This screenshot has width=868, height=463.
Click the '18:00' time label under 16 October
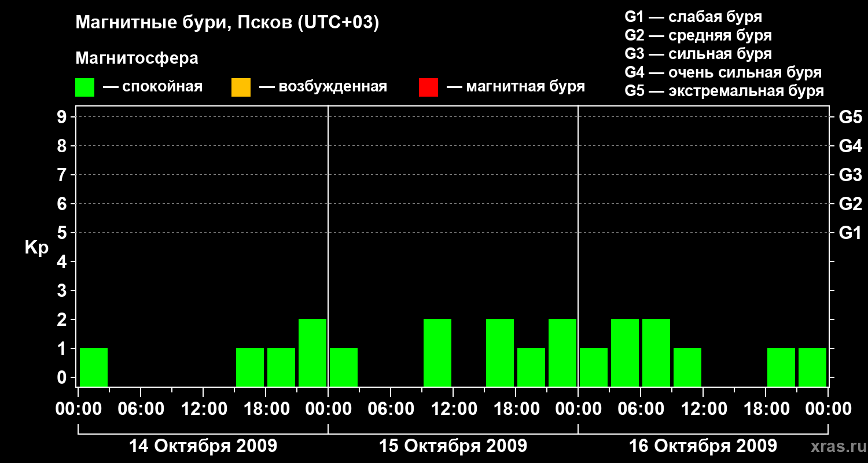(766, 409)
